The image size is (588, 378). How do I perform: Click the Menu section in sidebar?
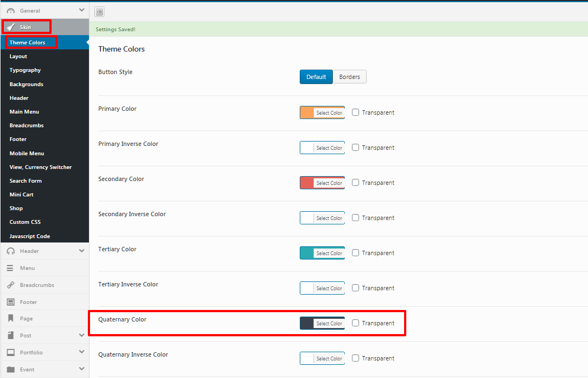[44, 268]
